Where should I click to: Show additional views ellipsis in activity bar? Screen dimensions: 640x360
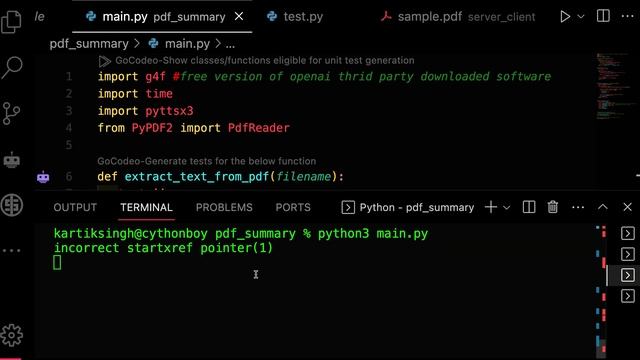[11, 250]
